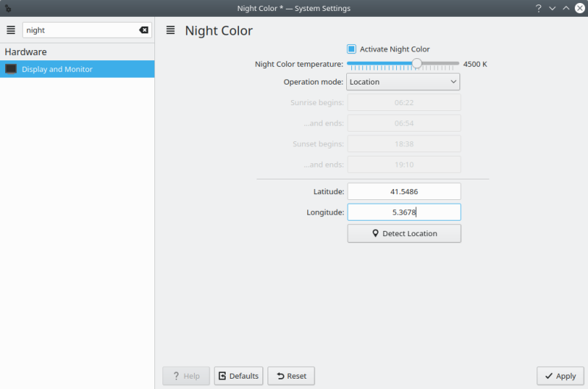Click the application icon in title bar

coord(7,8)
